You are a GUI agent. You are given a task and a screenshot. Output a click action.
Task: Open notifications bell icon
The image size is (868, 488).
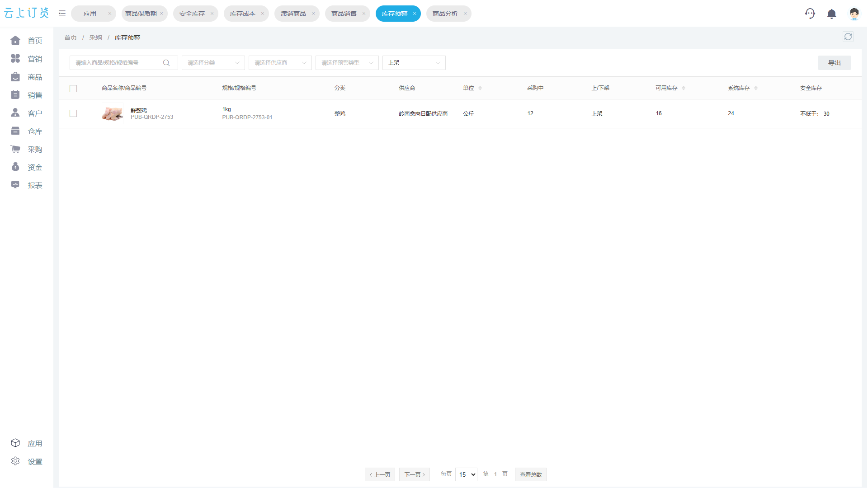[831, 14]
